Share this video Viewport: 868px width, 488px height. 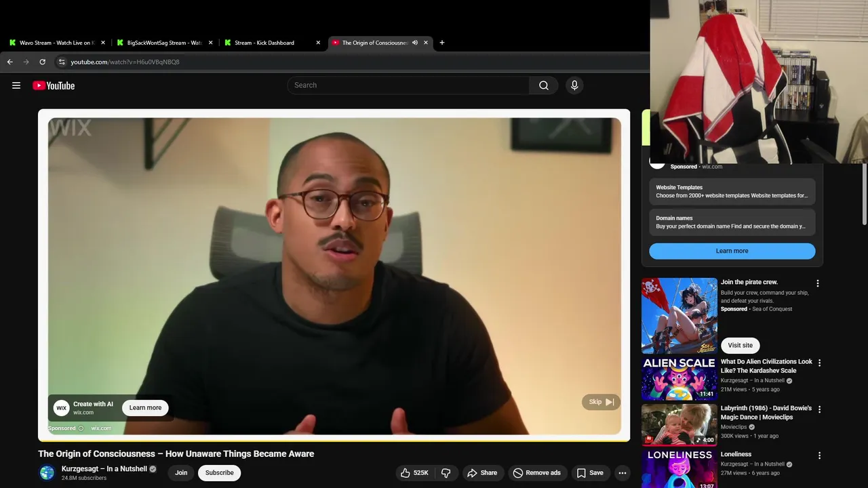point(482,472)
